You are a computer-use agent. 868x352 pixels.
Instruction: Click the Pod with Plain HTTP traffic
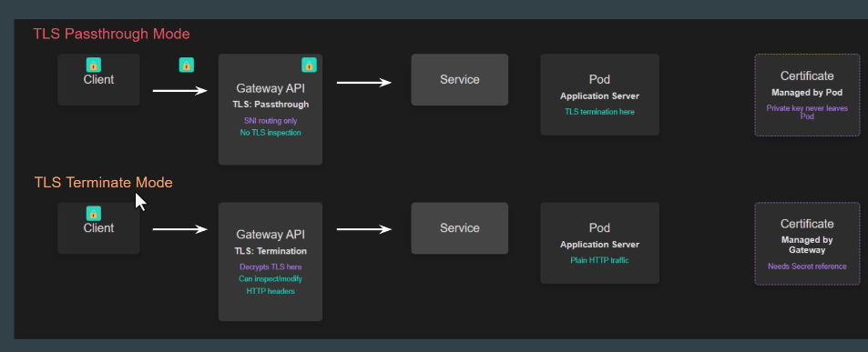599,243
